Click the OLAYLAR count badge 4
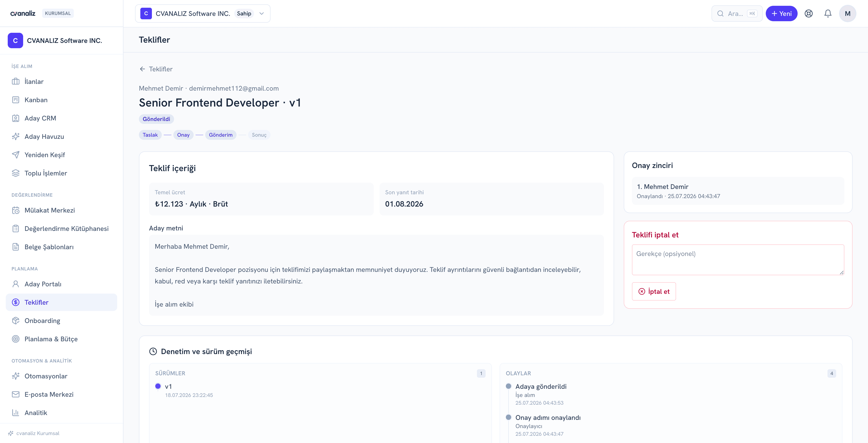 pyautogui.click(x=832, y=373)
